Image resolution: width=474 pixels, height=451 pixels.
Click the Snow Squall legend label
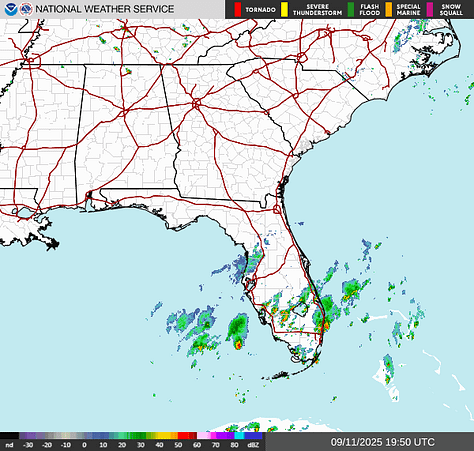click(x=451, y=10)
